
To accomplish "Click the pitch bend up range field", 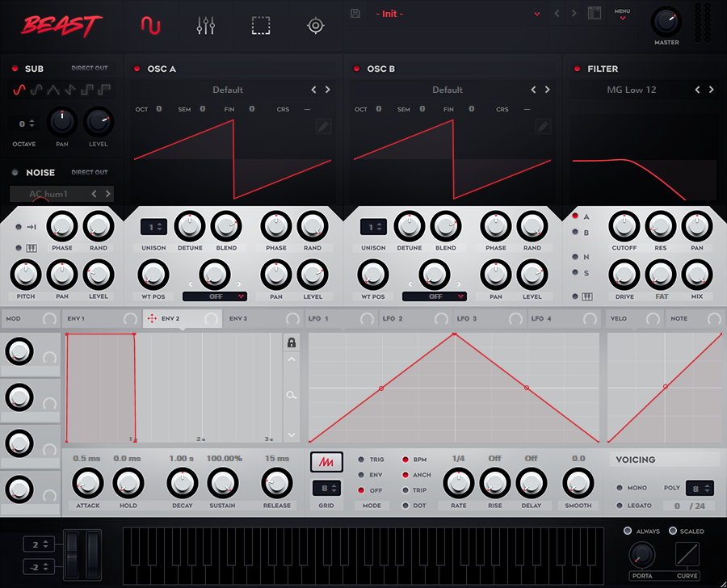I will [x=39, y=544].
